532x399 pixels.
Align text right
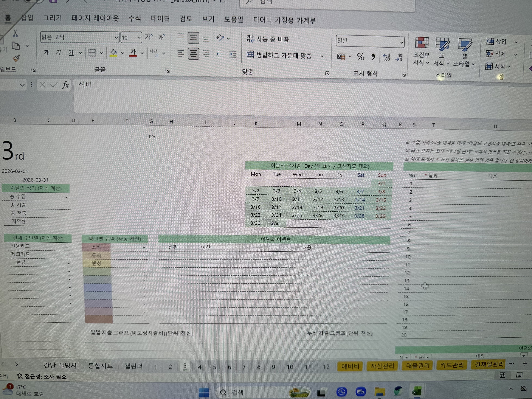click(x=206, y=54)
